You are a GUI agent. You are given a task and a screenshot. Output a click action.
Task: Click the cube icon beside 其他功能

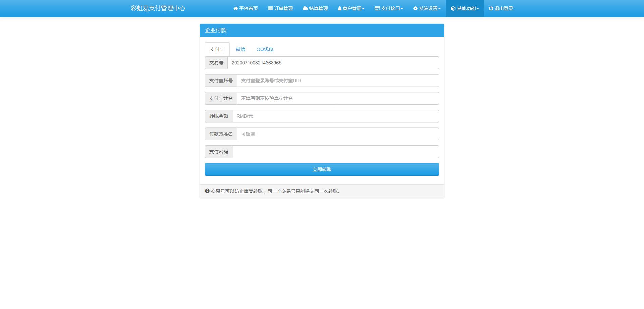(x=453, y=8)
